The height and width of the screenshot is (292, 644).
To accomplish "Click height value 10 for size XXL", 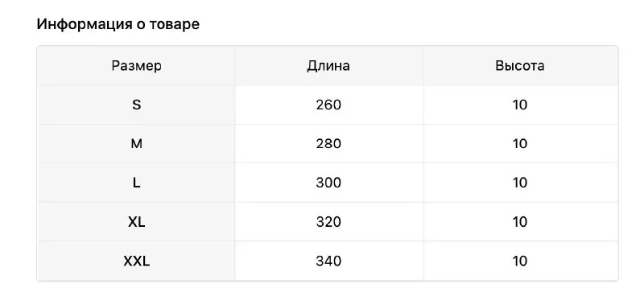I will (x=520, y=261).
